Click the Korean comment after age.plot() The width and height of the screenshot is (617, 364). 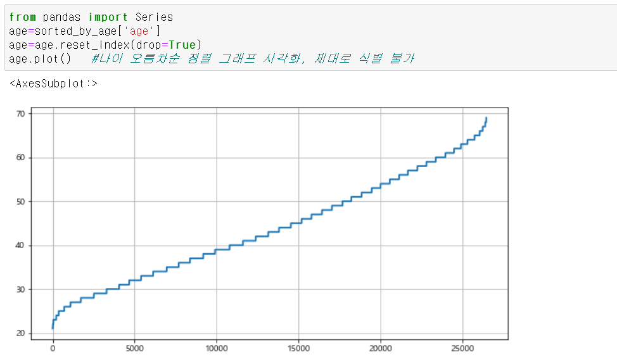point(253,59)
